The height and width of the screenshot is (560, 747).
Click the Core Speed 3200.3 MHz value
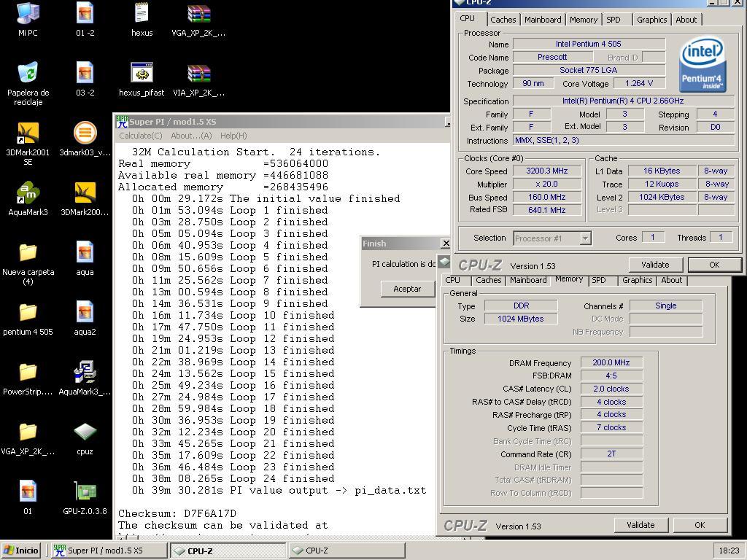click(547, 171)
